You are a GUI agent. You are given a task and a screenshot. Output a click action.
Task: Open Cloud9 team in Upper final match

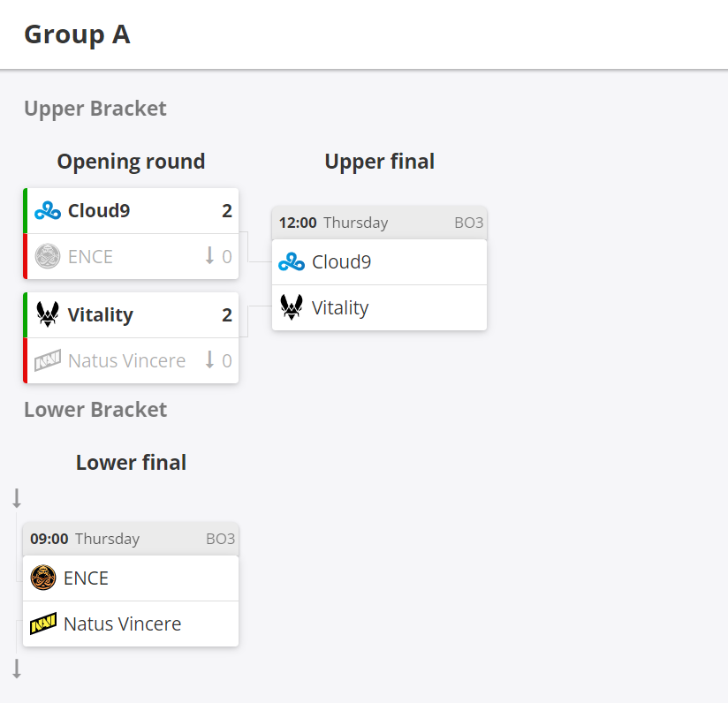379,262
